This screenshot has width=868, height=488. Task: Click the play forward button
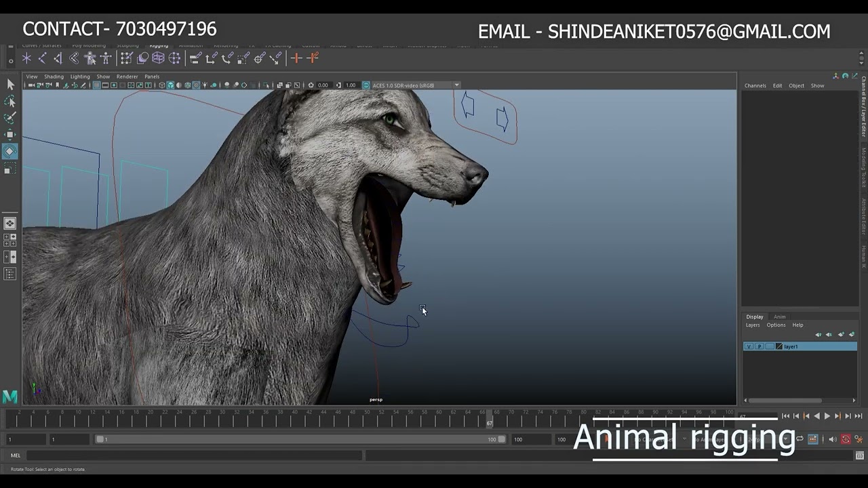827,416
